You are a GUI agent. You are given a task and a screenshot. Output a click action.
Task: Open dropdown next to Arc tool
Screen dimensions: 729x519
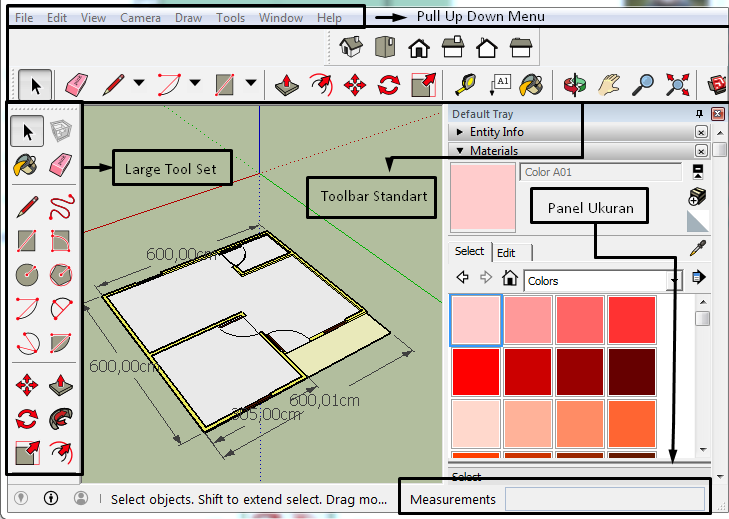(x=195, y=83)
